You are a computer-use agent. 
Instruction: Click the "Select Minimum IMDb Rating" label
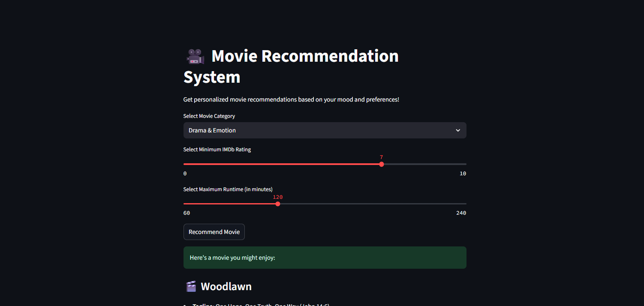217,150
